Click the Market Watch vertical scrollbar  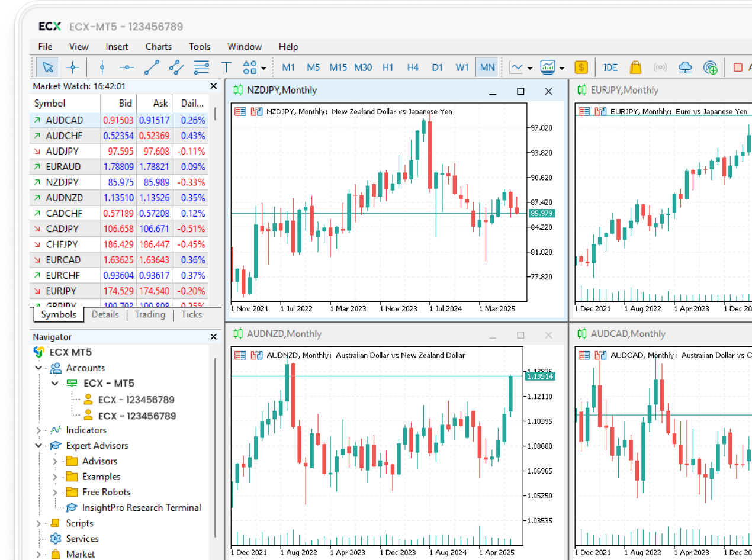pos(216,114)
